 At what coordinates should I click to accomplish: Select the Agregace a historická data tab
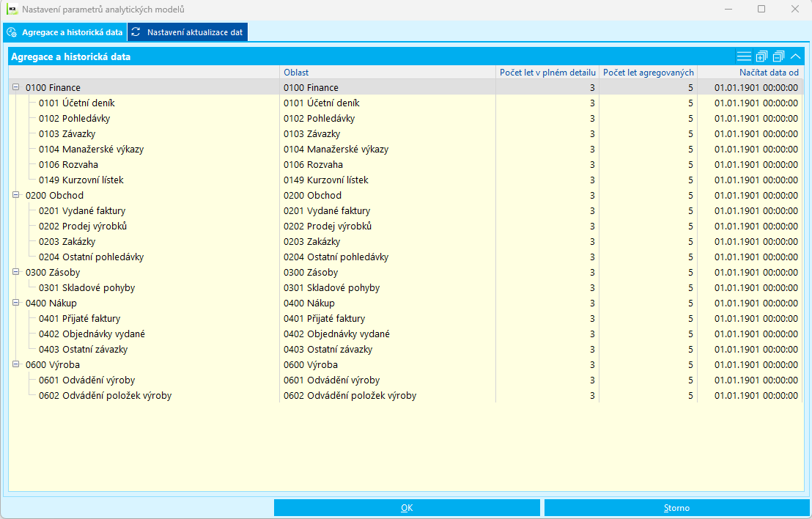point(64,32)
